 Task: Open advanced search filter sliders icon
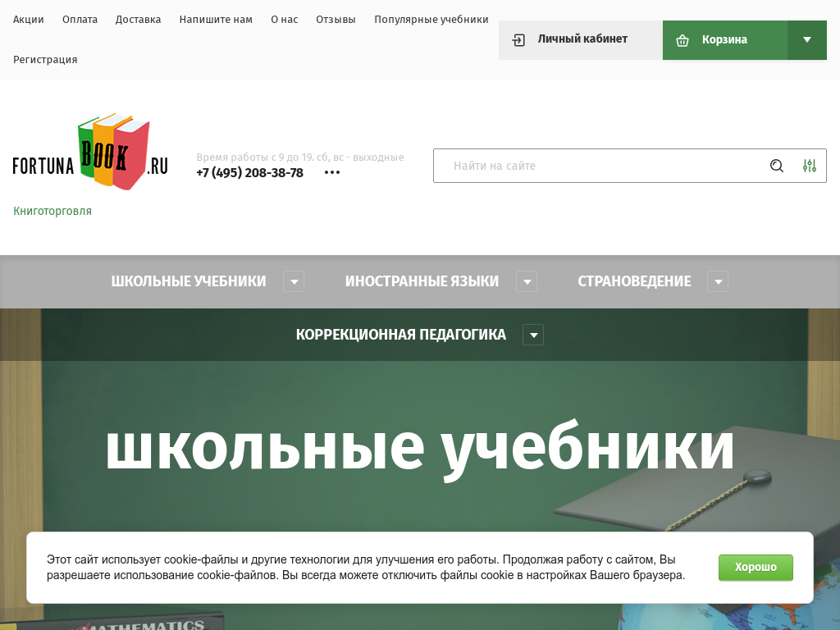(x=810, y=166)
